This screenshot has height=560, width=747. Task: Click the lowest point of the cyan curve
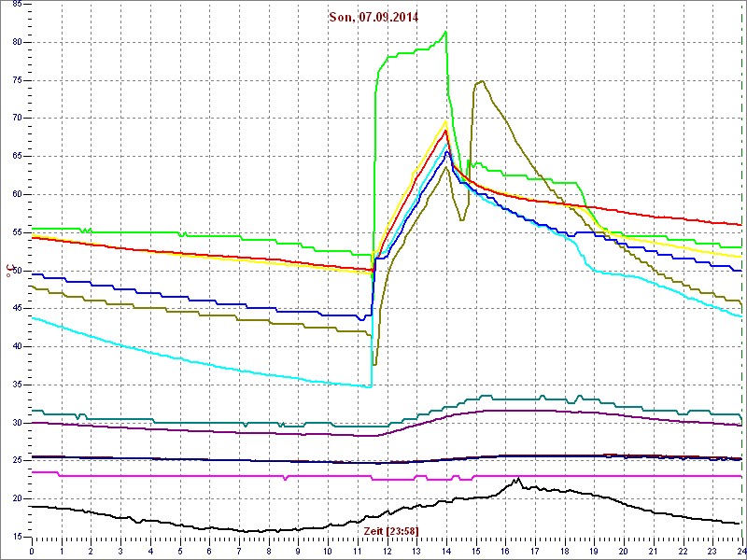pos(370,386)
